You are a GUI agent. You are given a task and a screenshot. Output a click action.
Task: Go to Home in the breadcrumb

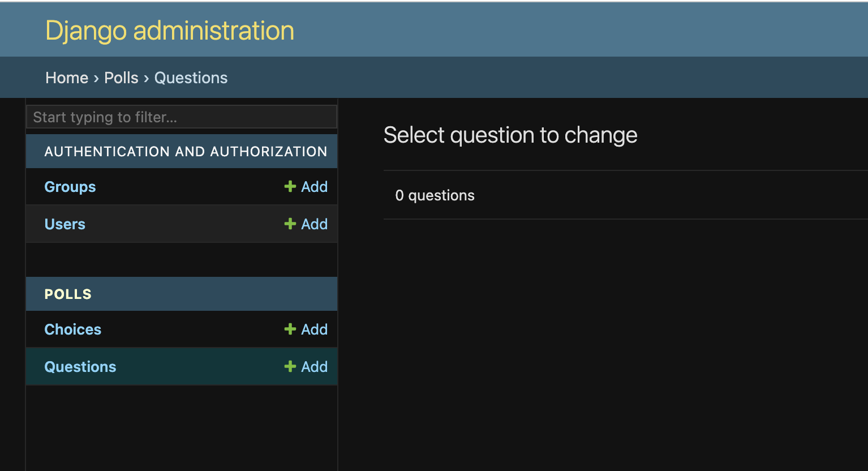67,78
